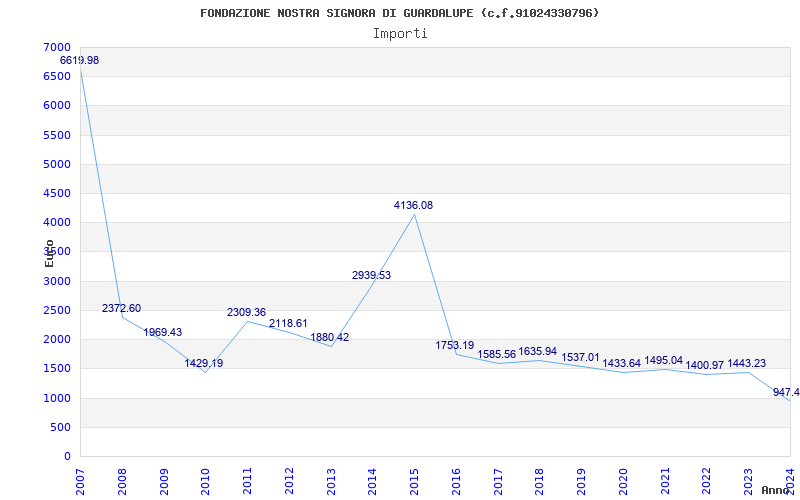Click the x-axis year 2008
The image size is (800, 500).
click(x=121, y=482)
